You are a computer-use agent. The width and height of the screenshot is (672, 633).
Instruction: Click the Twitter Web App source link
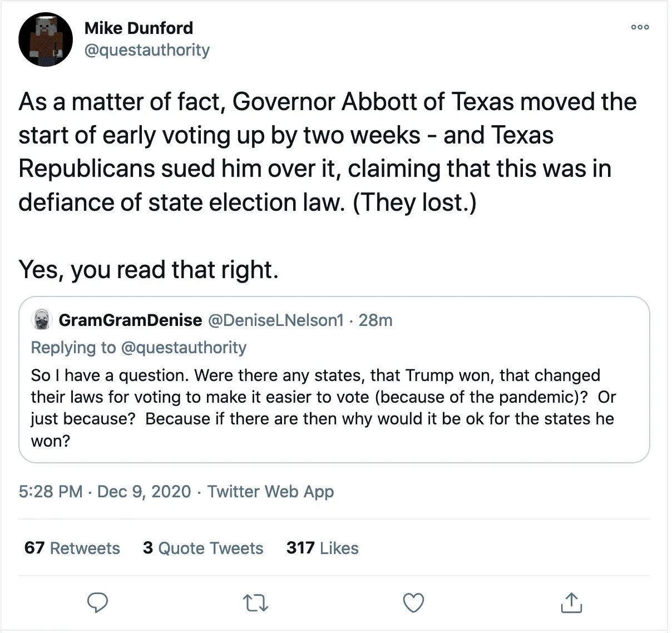point(270,492)
